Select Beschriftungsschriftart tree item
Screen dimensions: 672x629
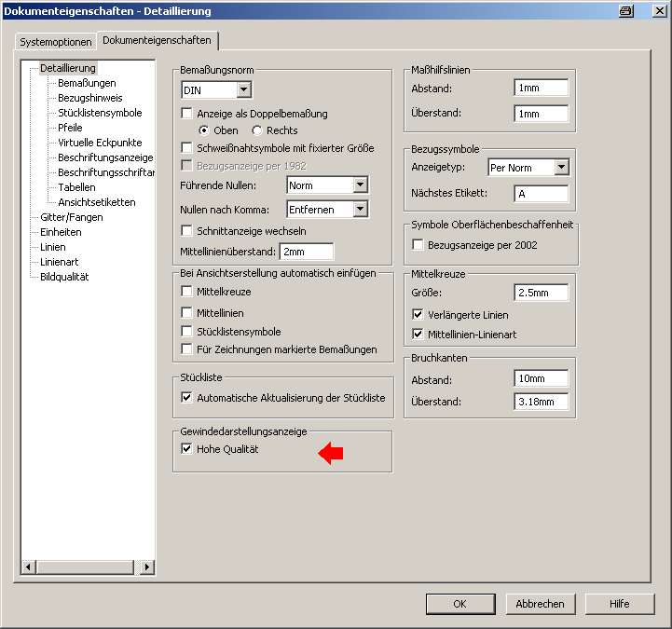click(106, 172)
